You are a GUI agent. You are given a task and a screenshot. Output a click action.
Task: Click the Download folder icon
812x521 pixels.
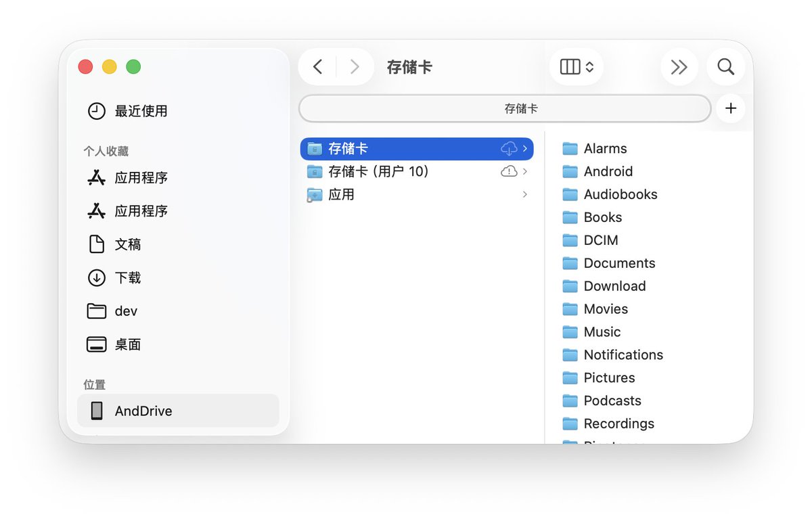[570, 286]
